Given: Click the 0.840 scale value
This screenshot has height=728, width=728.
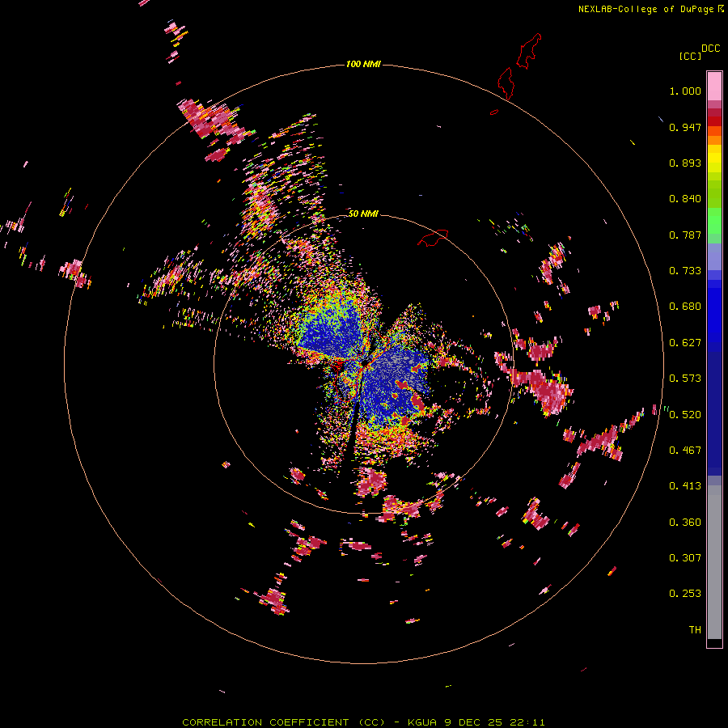Looking at the screenshot, I should tap(685, 199).
